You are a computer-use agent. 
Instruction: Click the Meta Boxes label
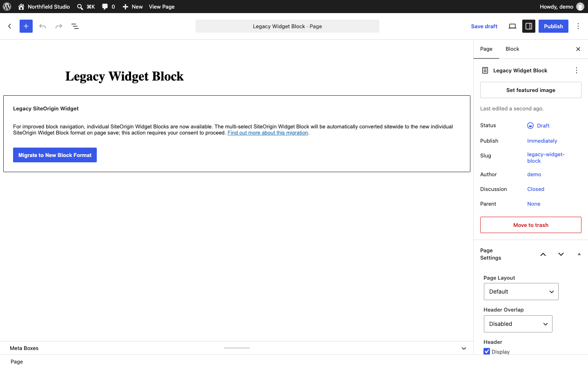pyautogui.click(x=24, y=348)
